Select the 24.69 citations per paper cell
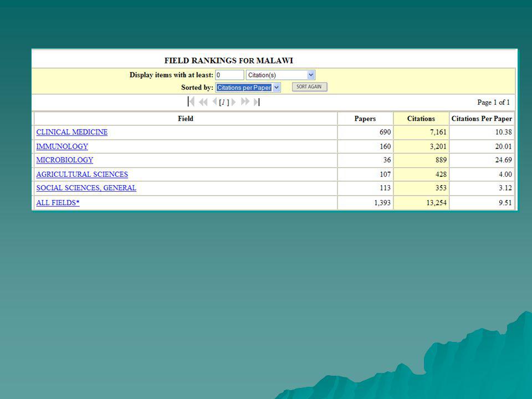Screen dimensions: 532x399 coord(482,160)
